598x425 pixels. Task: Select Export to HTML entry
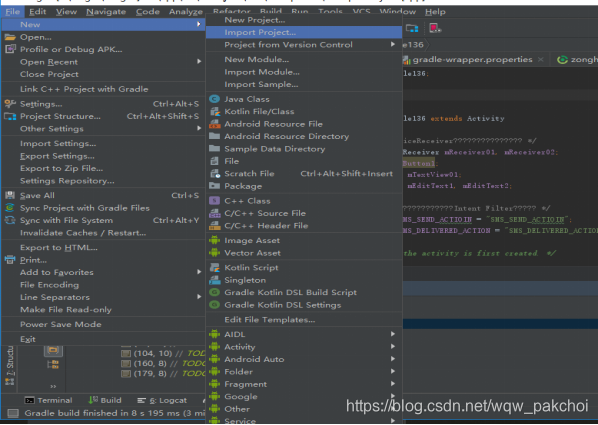tap(103, 248)
